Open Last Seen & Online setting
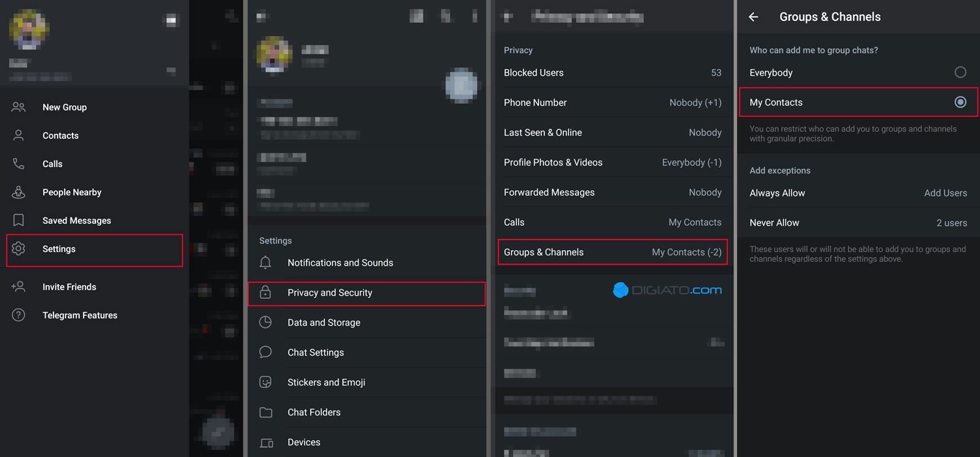This screenshot has width=980, height=457. click(x=612, y=133)
